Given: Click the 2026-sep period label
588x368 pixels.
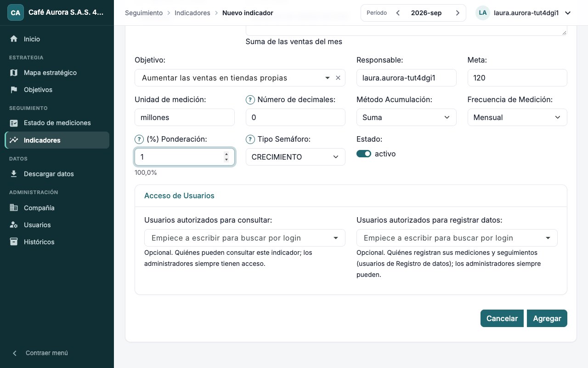Looking at the screenshot, I should click(426, 13).
